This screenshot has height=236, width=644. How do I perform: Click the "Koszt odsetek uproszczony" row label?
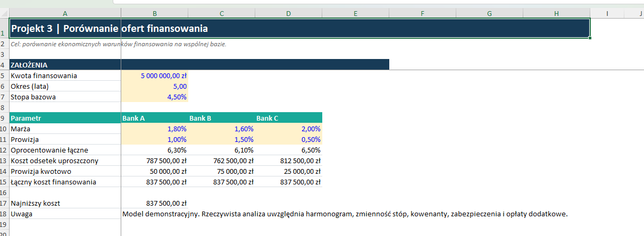click(65, 161)
